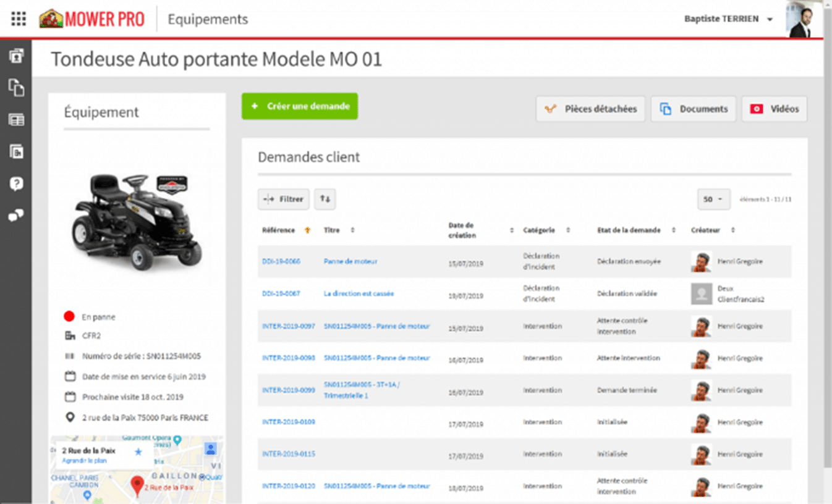This screenshot has height=504, width=832.
Task: Open the sidebar help question icon
Action: [16, 183]
